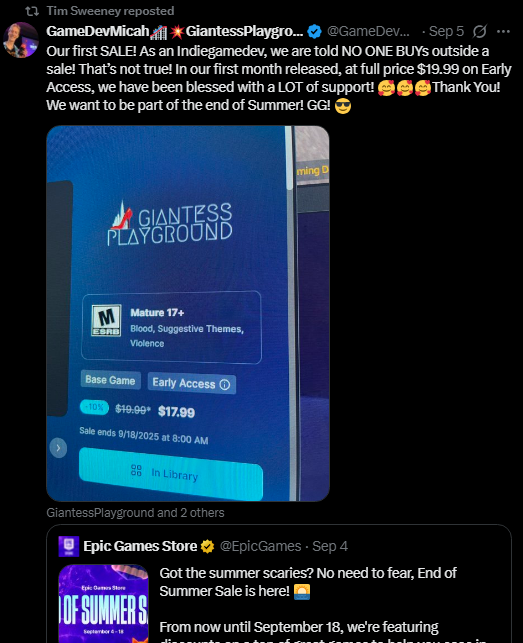Expand the side panel with the chevron arrow
Viewport: 523px width, 643px height.
tap(58, 448)
